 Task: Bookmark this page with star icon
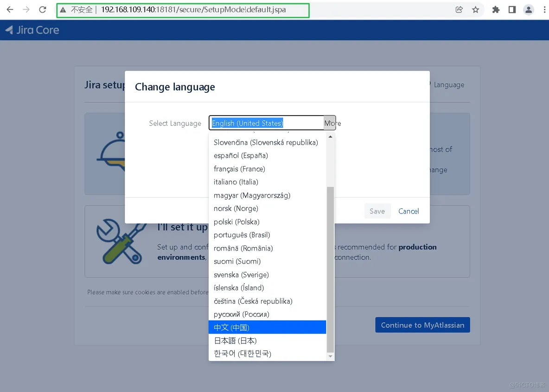(475, 9)
